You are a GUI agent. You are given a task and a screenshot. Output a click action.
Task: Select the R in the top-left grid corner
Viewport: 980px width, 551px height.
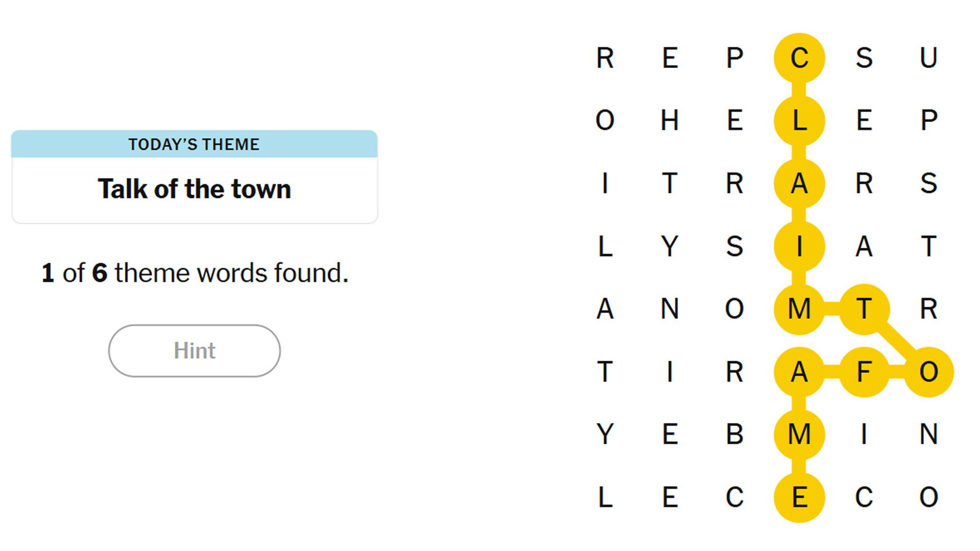click(x=605, y=58)
